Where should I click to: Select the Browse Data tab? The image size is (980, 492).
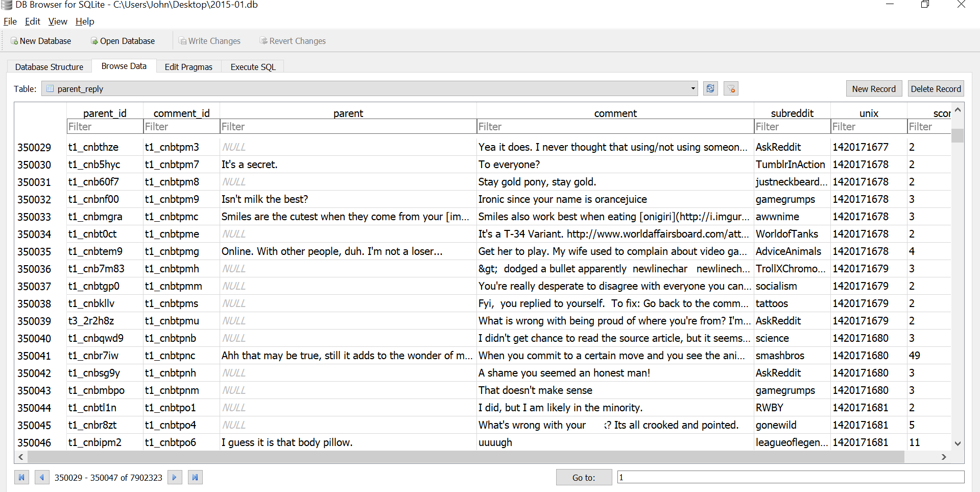click(124, 66)
